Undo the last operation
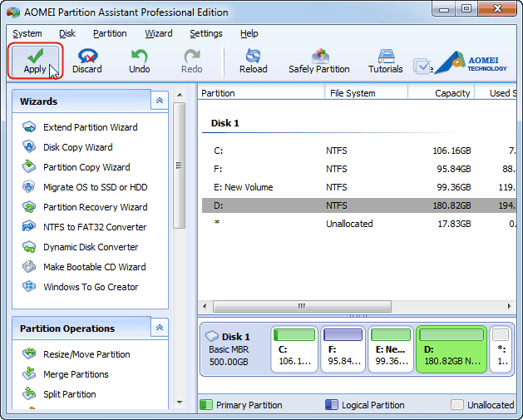Screen dimensions: 523x420 point(139,61)
